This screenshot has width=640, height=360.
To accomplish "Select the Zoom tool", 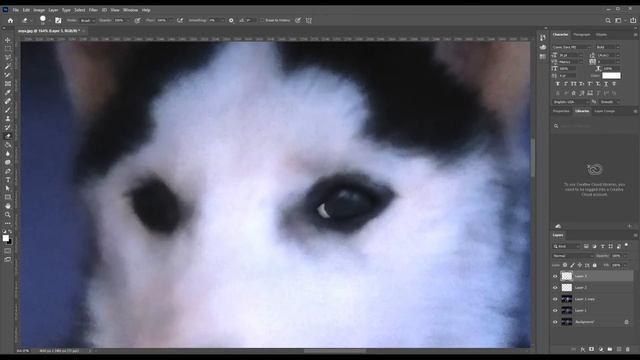I will point(7,215).
